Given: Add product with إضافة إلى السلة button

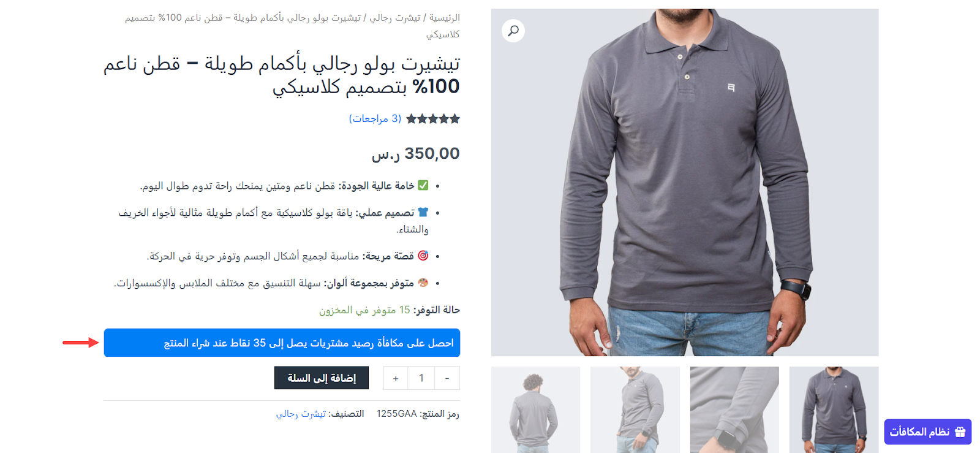Looking at the screenshot, I should click(322, 378).
